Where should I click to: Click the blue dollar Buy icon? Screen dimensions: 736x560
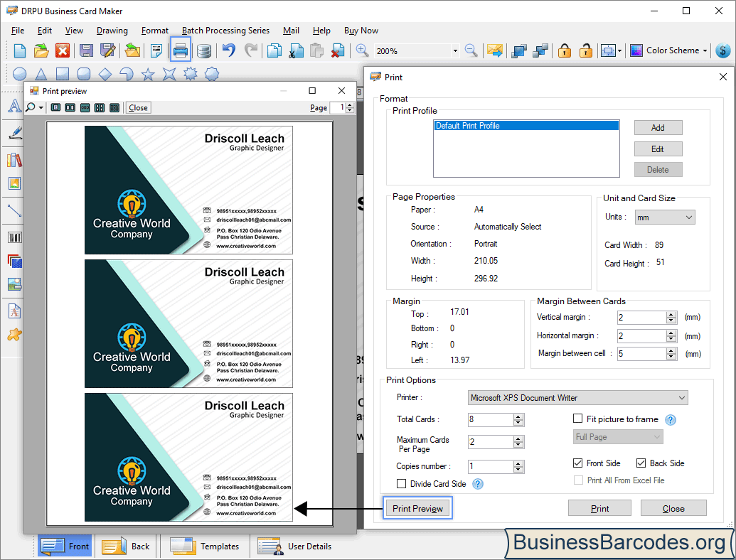(723, 50)
